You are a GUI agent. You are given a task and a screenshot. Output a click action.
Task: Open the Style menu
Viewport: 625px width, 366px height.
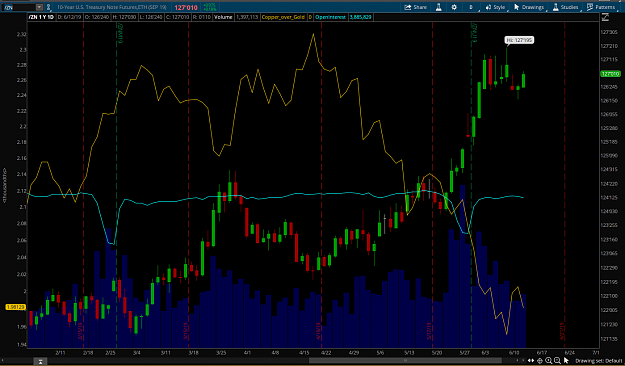pyautogui.click(x=496, y=7)
